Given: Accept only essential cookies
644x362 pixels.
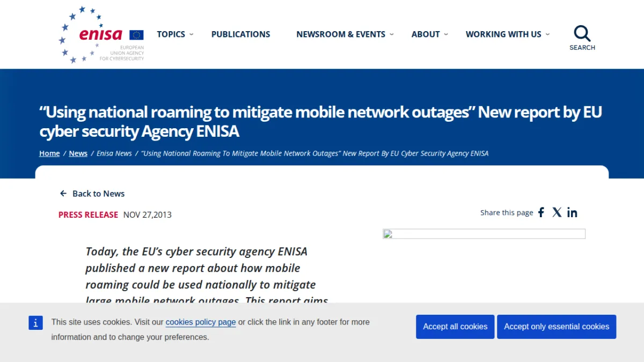Looking at the screenshot, I should click(557, 327).
